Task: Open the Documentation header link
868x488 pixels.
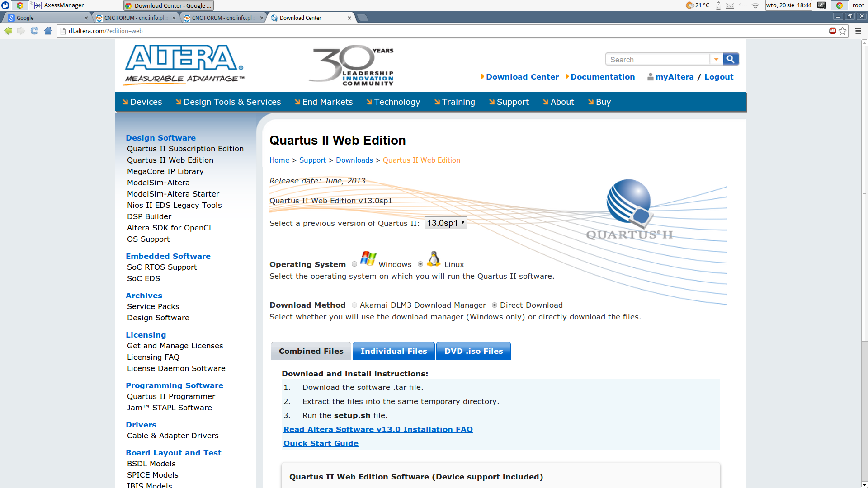Action: pyautogui.click(x=603, y=77)
